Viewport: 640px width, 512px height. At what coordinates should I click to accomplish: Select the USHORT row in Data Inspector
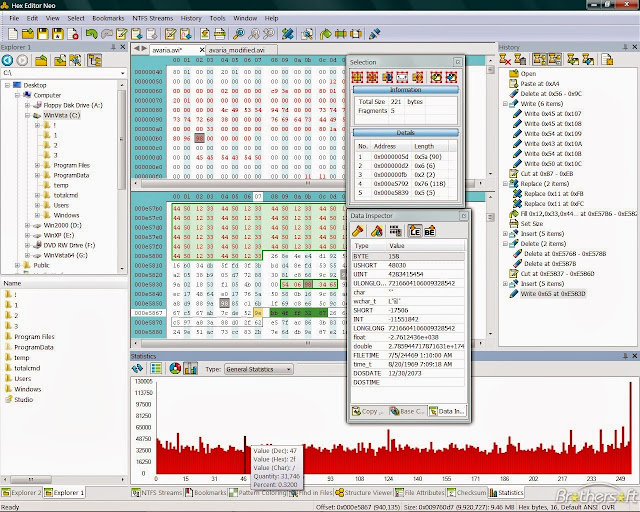[408, 265]
